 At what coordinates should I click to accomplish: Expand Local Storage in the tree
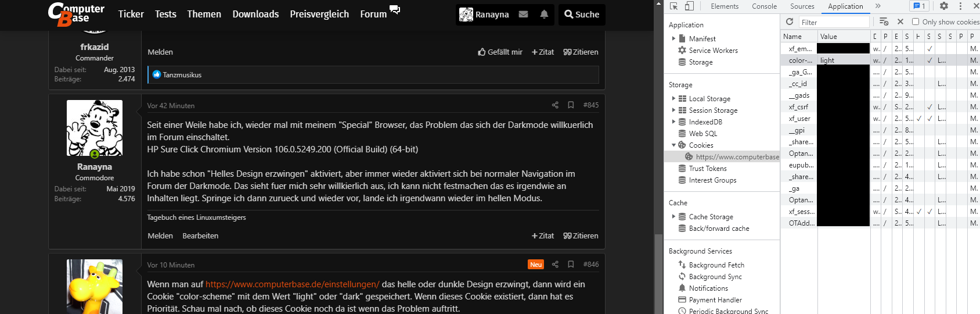[673, 99]
